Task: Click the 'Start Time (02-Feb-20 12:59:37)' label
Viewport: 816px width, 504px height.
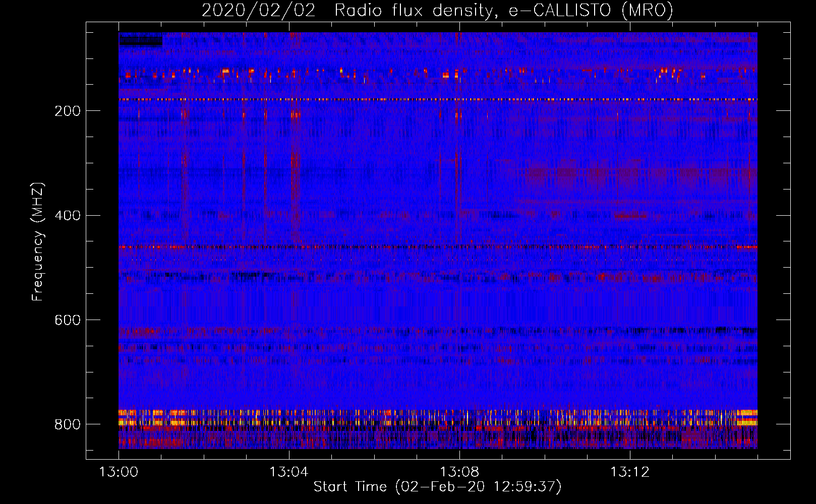Action: pyautogui.click(x=437, y=487)
